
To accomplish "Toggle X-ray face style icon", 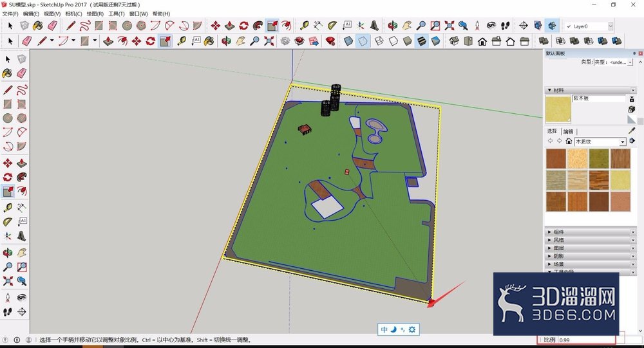I will (x=348, y=41).
